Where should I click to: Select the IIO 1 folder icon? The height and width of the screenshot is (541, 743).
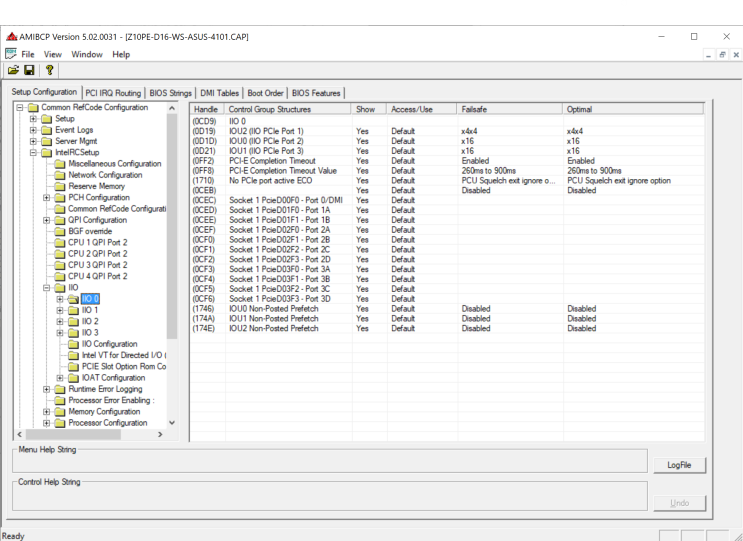(73, 310)
